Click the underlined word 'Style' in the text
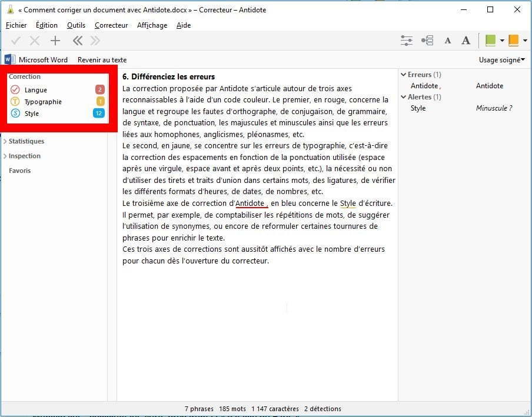This screenshot has height=417, width=532. [348, 204]
